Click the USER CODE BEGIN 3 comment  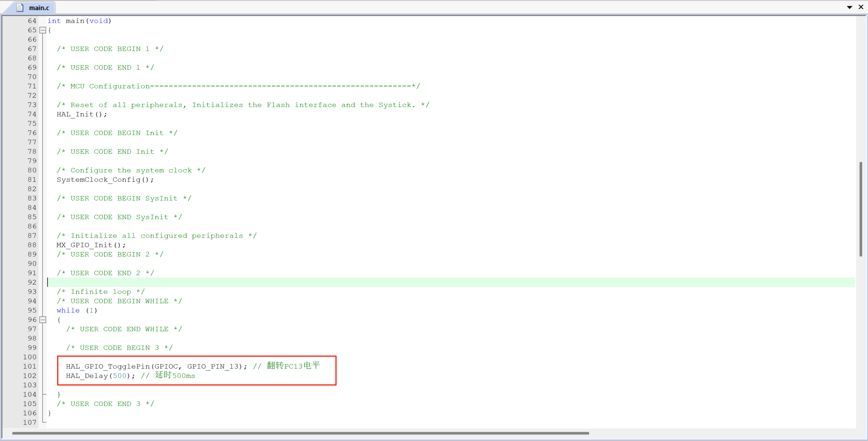pyautogui.click(x=119, y=348)
